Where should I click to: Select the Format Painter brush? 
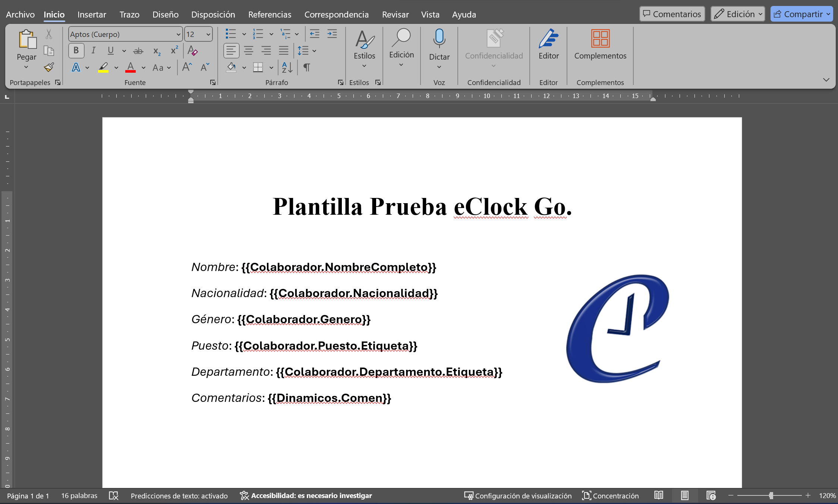(x=49, y=67)
